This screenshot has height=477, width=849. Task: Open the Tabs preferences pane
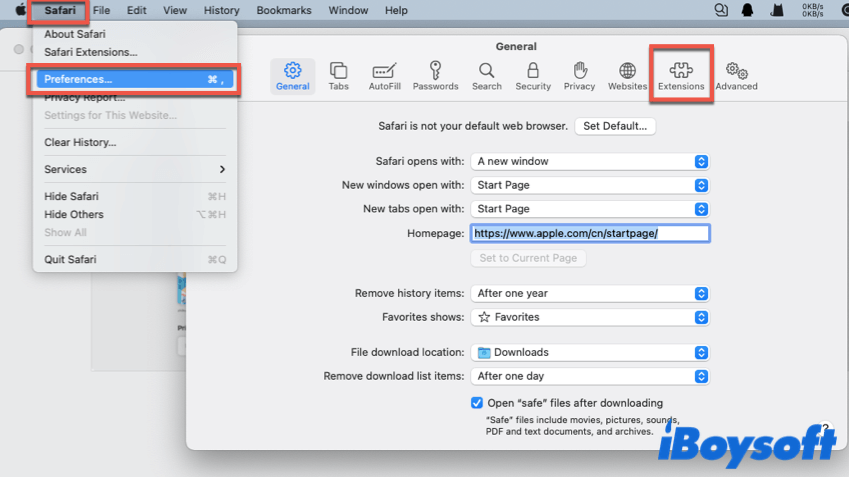click(339, 76)
